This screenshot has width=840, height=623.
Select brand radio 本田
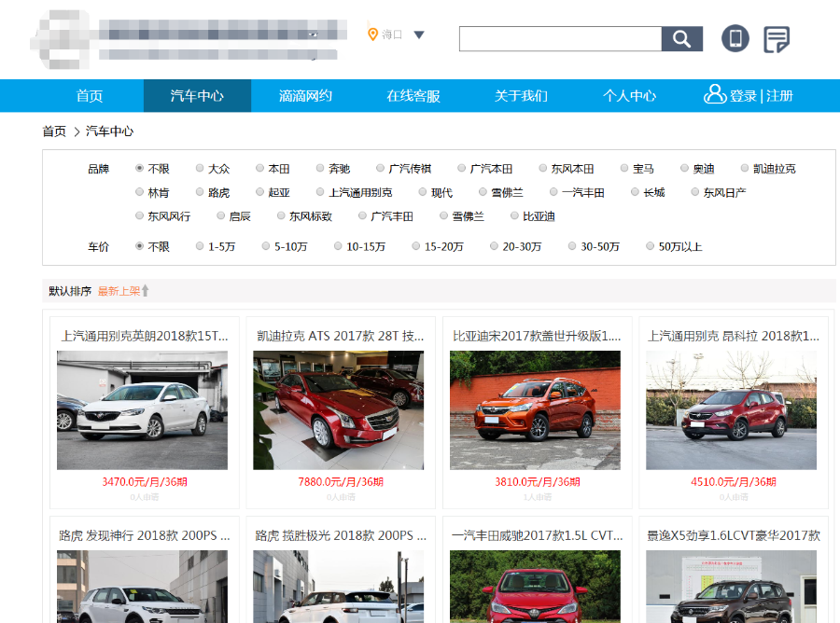coord(259,168)
